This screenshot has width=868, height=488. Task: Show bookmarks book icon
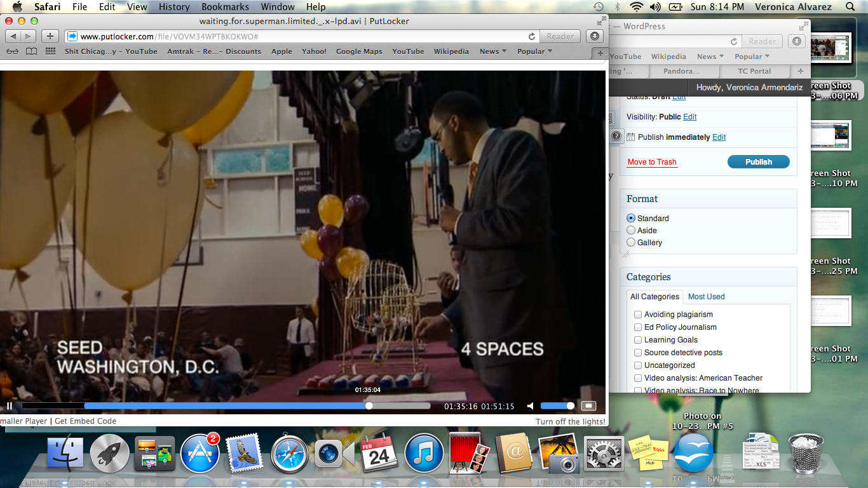click(31, 51)
